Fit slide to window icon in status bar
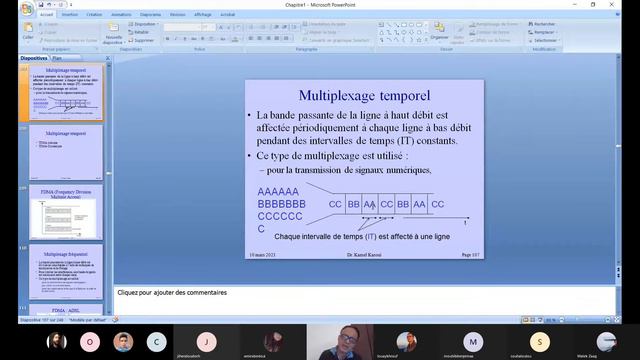 [x=617, y=320]
